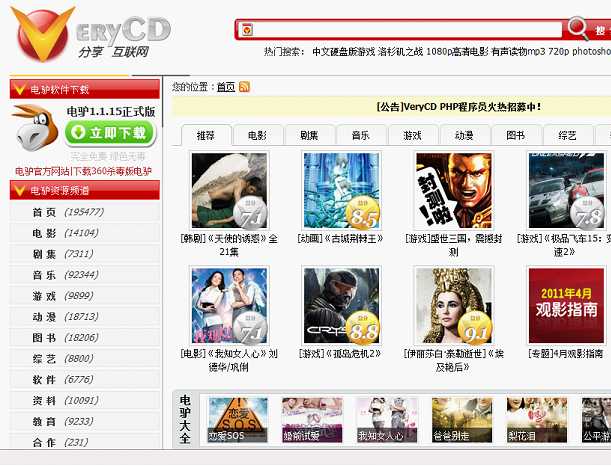The height and width of the screenshot is (466, 611).
Task: Open the 2011年4月观影指南 thumbnail
Action: 566,306
